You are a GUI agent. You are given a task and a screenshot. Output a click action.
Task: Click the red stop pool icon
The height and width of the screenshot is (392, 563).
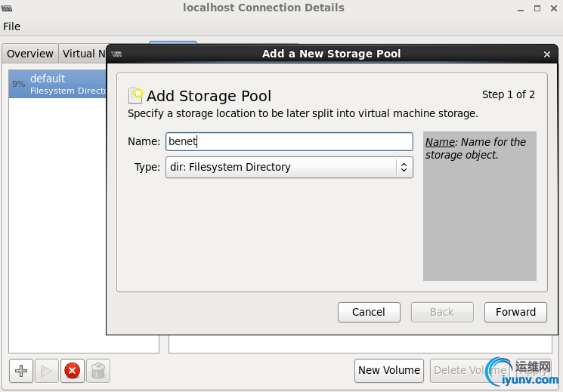tap(72, 371)
